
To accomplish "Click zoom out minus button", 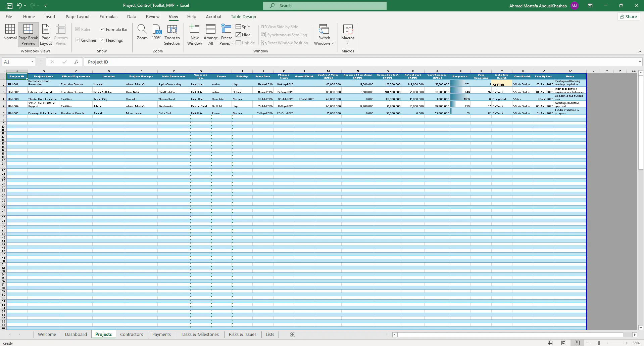I will coord(587,343).
